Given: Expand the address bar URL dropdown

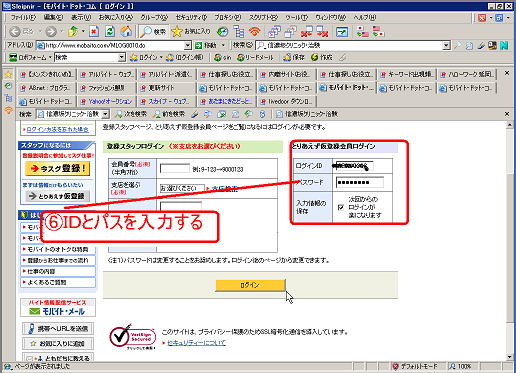Looking at the screenshot, I should pos(188,45).
